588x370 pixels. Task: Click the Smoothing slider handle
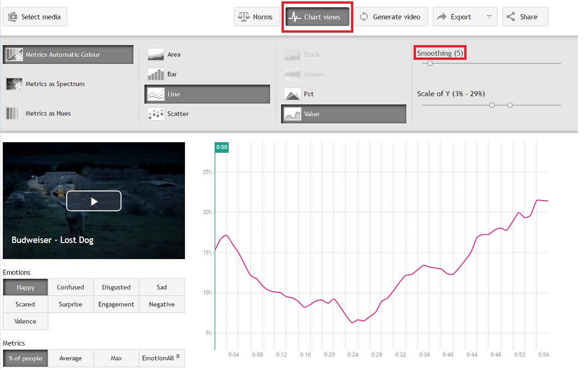[x=430, y=64]
